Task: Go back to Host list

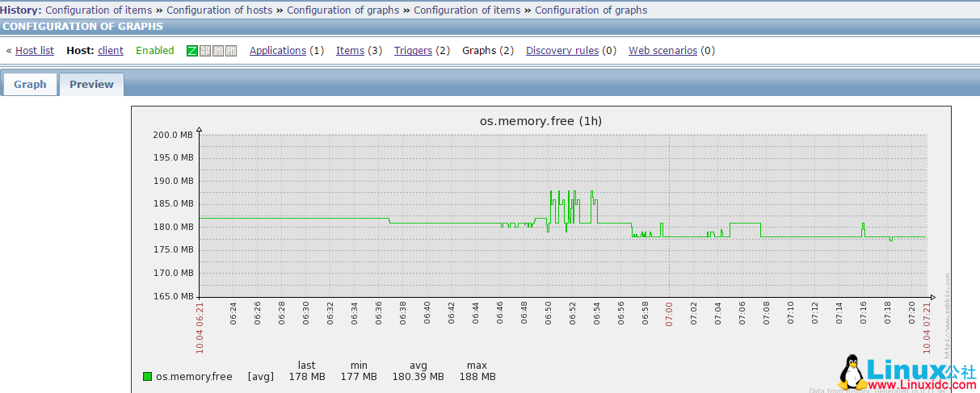Action: (35, 51)
